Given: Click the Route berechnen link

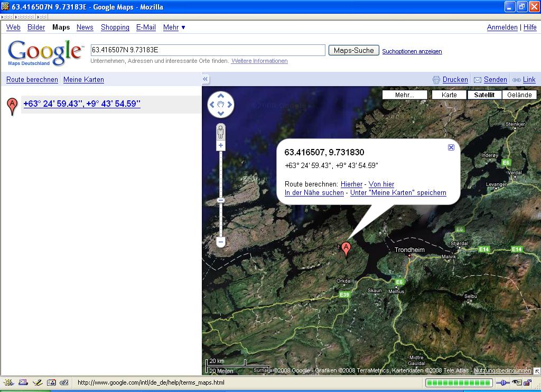Looking at the screenshot, I should [32, 80].
